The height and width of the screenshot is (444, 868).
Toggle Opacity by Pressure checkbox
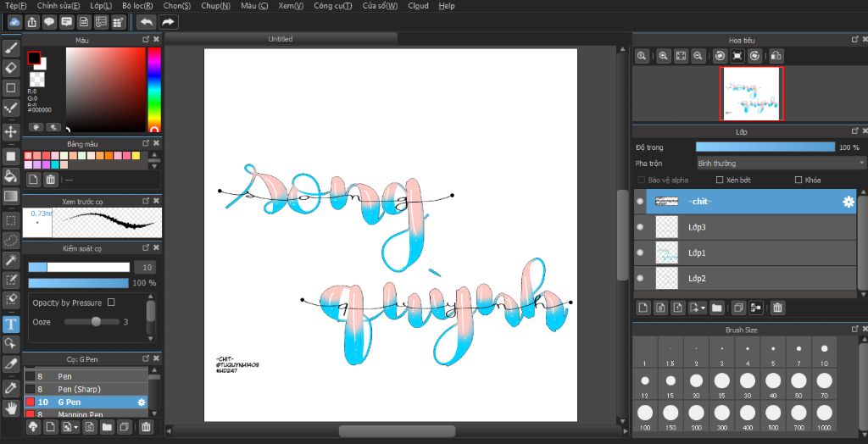[x=111, y=302]
